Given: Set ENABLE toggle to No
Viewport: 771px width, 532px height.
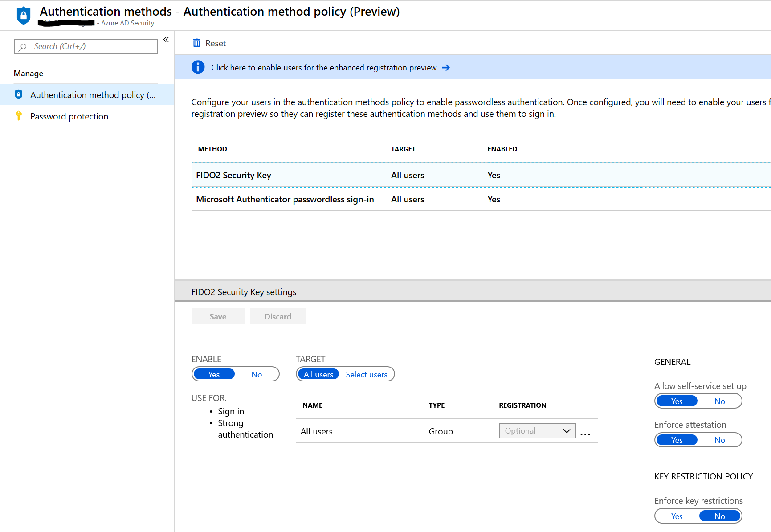Looking at the screenshot, I should pyautogui.click(x=257, y=374).
